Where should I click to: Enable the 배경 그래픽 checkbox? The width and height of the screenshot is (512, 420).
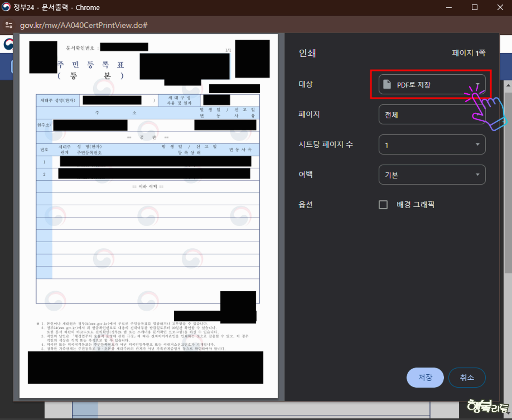pyautogui.click(x=383, y=205)
